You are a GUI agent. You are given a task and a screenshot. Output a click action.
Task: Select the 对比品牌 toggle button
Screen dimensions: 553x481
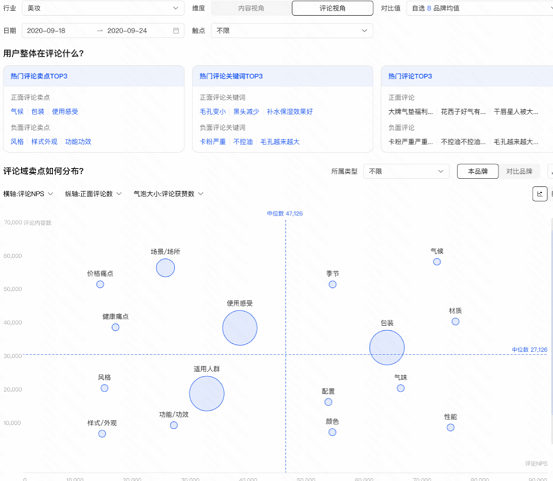click(x=519, y=171)
